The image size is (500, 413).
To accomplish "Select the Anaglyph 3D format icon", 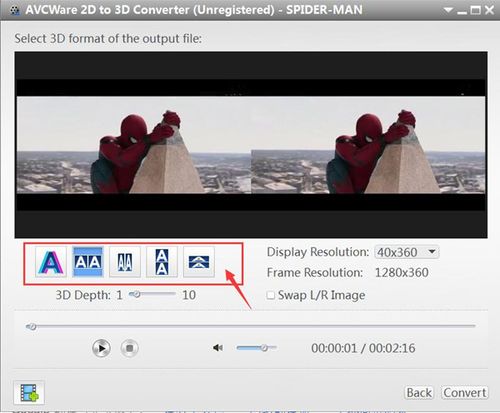I will point(51,262).
